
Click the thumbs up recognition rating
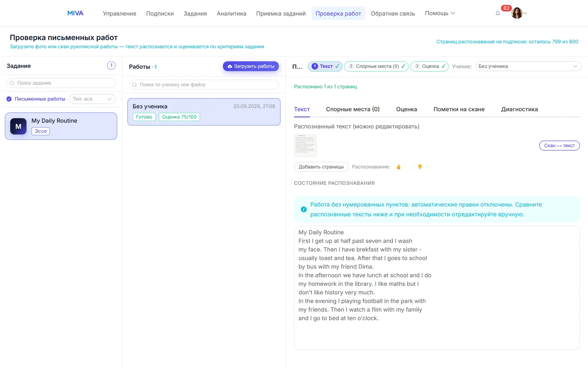tap(399, 167)
